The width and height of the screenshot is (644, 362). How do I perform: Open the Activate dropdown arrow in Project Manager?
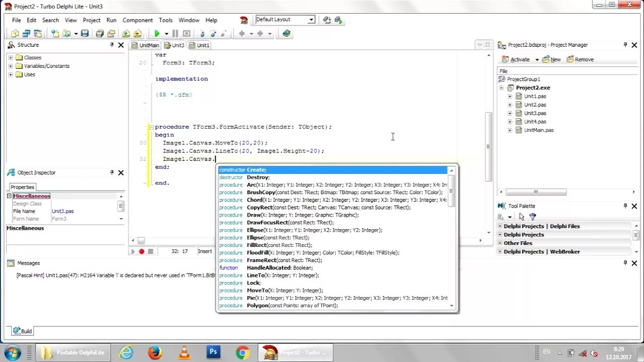point(537,59)
